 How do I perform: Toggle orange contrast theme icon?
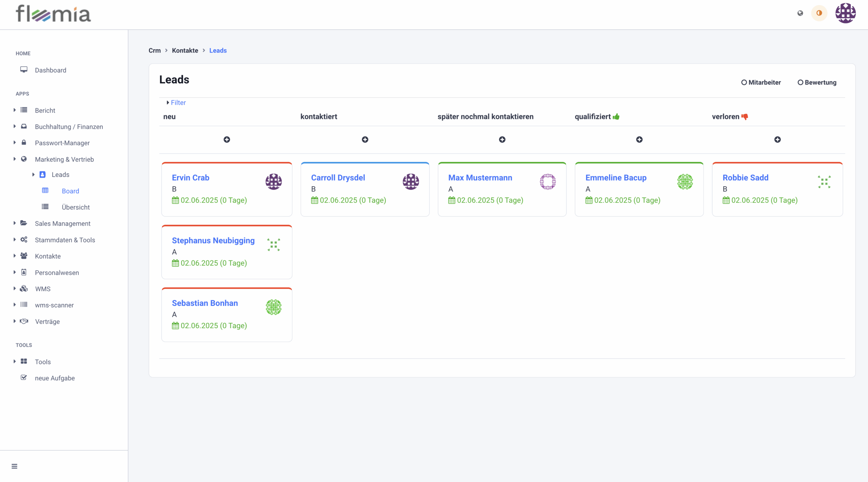coord(819,13)
